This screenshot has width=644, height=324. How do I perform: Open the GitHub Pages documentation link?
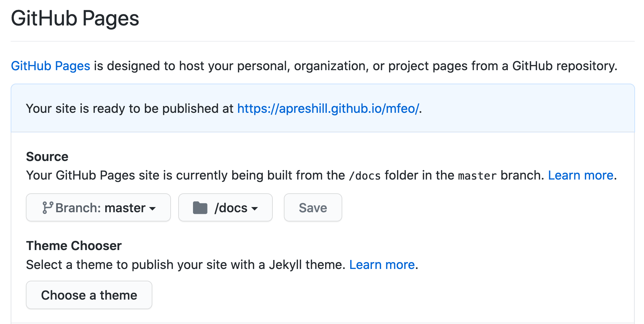(51, 66)
